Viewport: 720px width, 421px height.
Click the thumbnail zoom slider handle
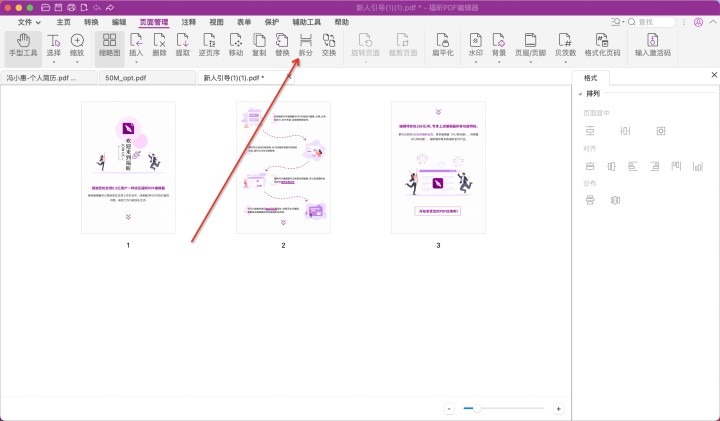point(477,409)
